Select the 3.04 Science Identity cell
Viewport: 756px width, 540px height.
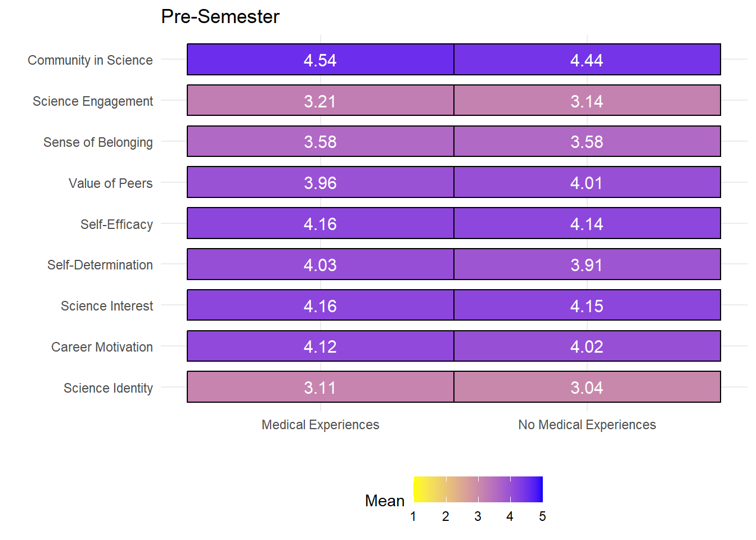point(587,387)
